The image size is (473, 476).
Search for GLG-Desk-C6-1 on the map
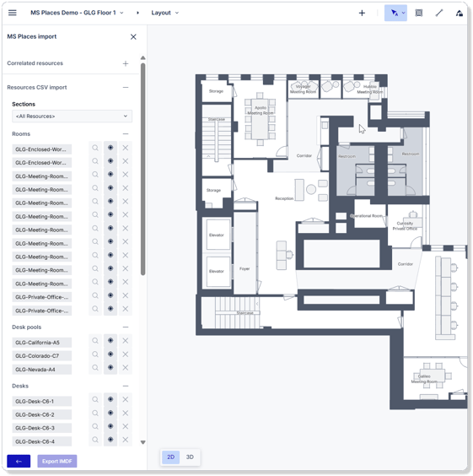click(x=95, y=399)
